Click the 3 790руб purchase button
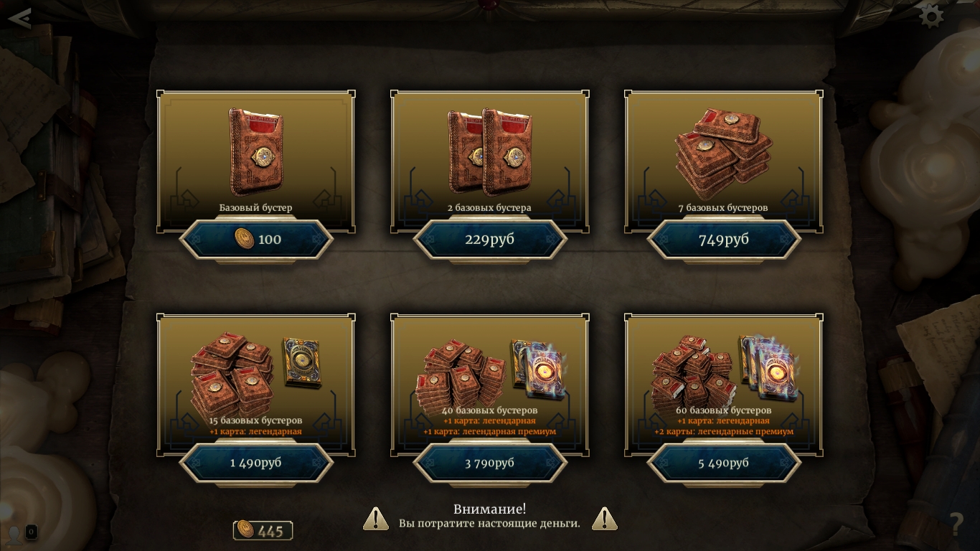This screenshot has width=980, height=551. pyautogui.click(x=490, y=463)
